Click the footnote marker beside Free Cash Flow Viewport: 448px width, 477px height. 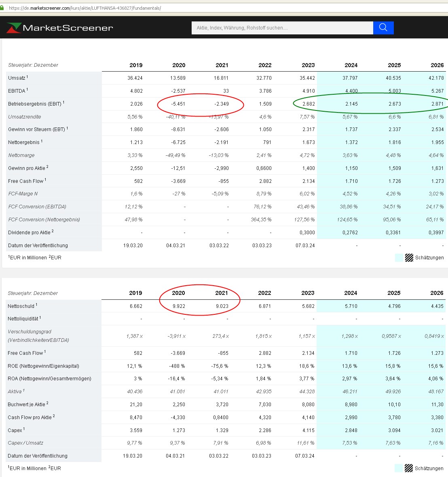(45, 179)
